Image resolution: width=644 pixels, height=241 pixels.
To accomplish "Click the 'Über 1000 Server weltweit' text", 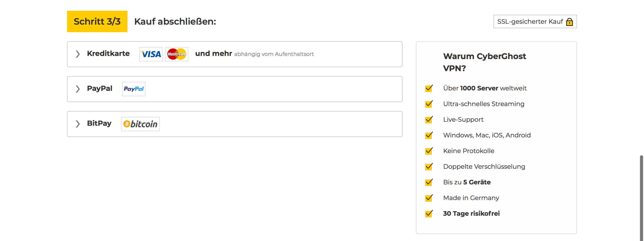I will click(485, 88).
